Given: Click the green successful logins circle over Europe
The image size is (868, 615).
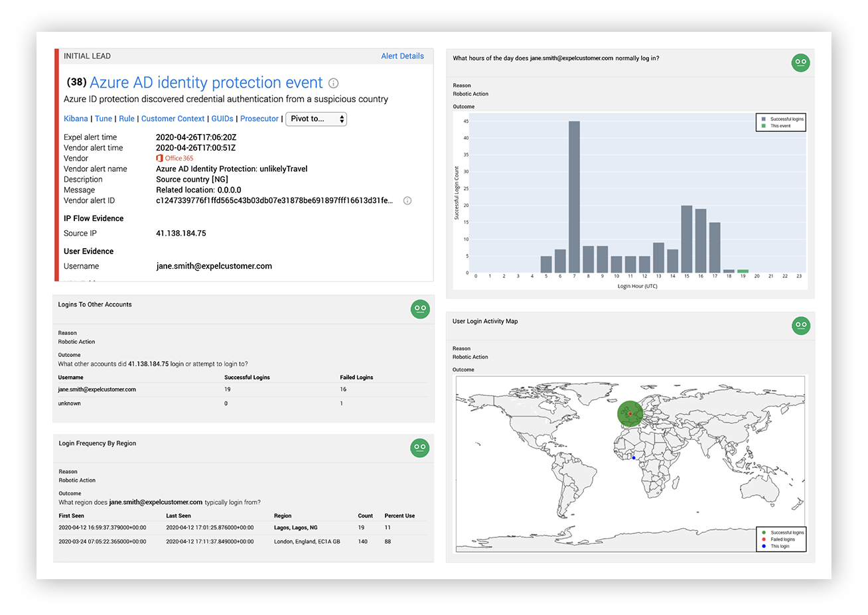Looking at the screenshot, I should (x=630, y=414).
